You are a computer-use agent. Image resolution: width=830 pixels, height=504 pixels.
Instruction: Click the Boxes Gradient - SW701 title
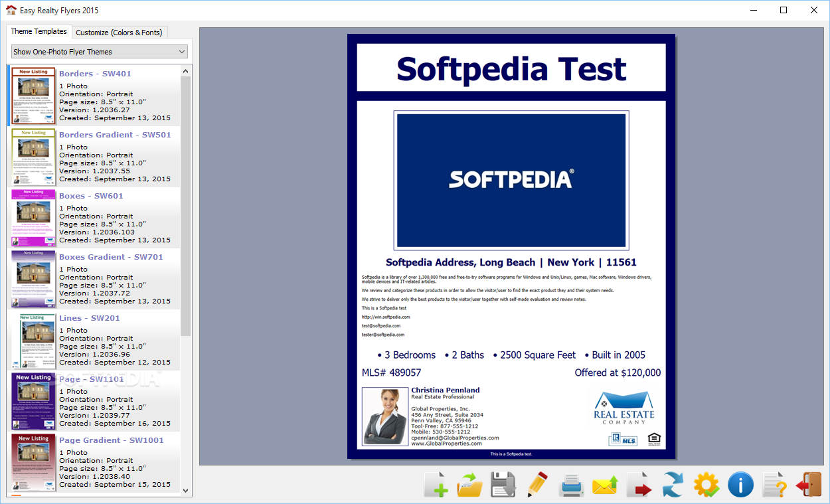pyautogui.click(x=111, y=257)
